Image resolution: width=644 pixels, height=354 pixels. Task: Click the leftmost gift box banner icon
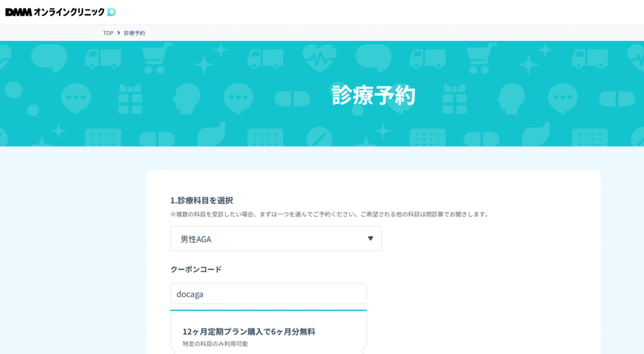click(x=130, y=98)
